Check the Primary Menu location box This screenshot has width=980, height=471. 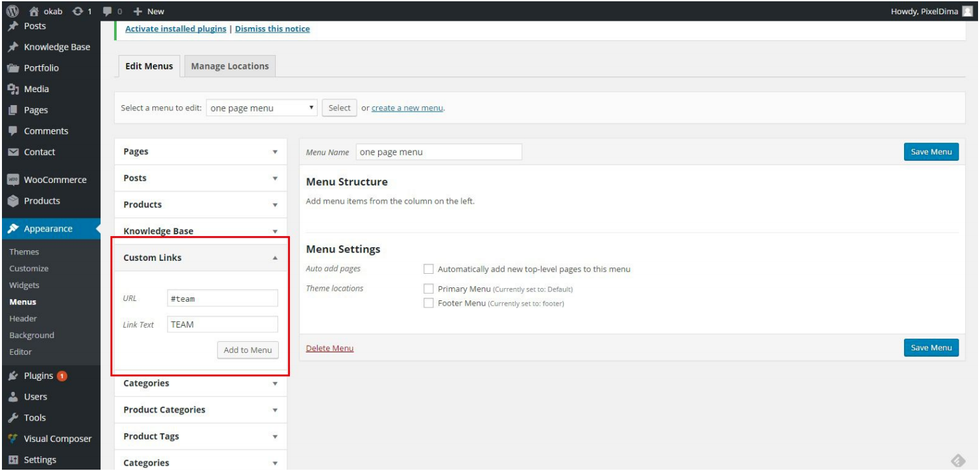tap(428, 289)
